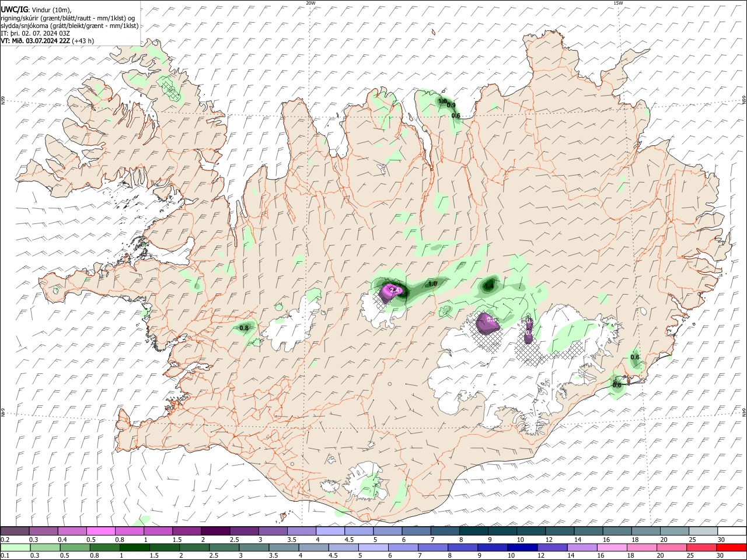Select the darkest purple swatch between 2 and 2.5
747x560 pixels.
coord(215,531)
